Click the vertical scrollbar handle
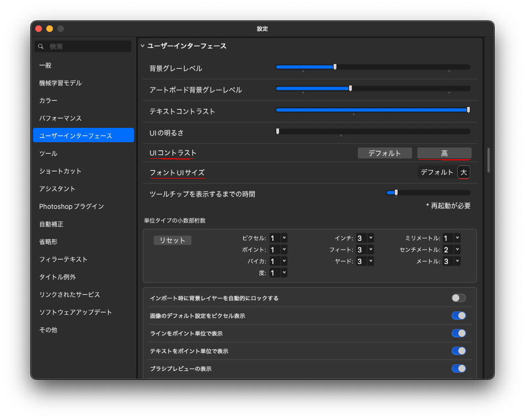The height and width of the screenshot is (420, 525). tap(488, 160)
